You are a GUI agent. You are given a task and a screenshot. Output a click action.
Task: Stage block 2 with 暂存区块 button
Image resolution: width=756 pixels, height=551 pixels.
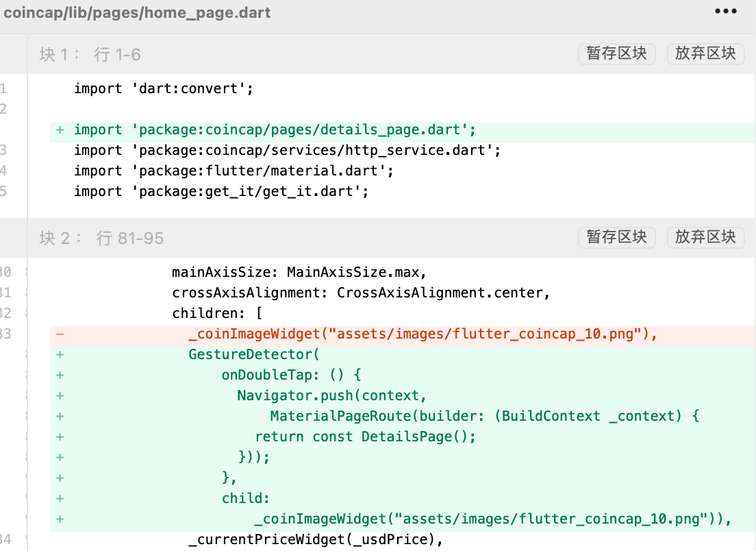click(x=616, y=237)
